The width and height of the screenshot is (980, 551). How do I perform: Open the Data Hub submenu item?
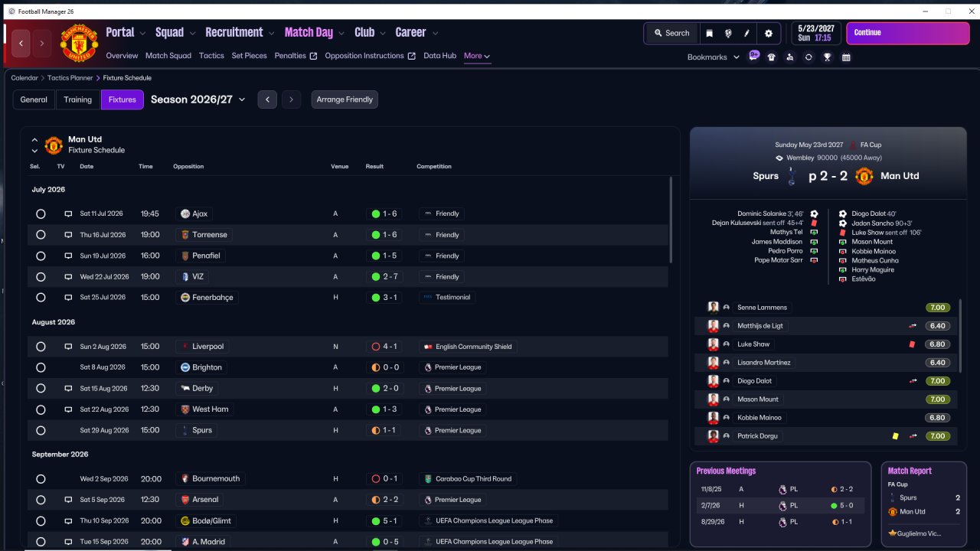pyautogui.click(x=439, y=56)
